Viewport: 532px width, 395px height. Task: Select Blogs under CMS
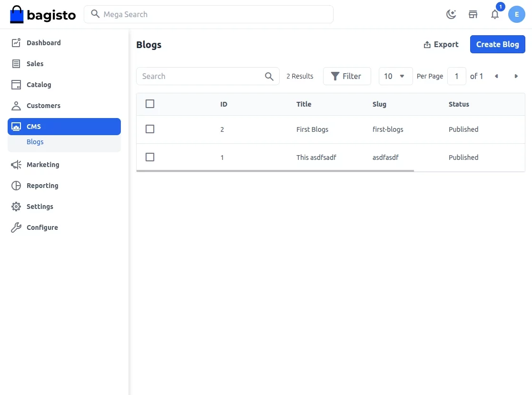35,142
